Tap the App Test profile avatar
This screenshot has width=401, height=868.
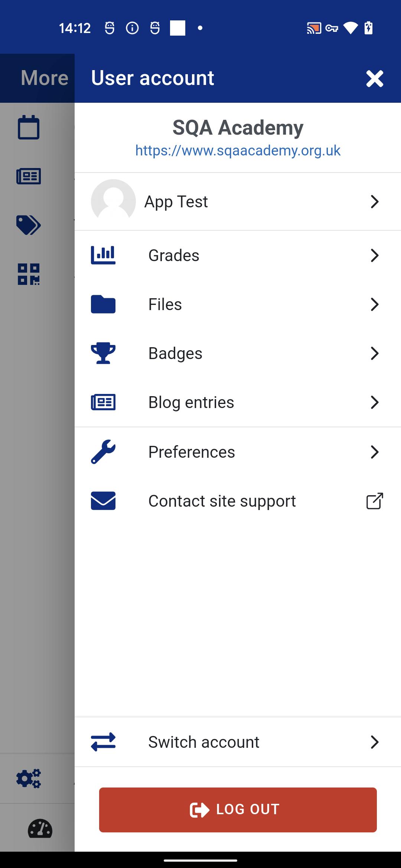pos(113,201)
